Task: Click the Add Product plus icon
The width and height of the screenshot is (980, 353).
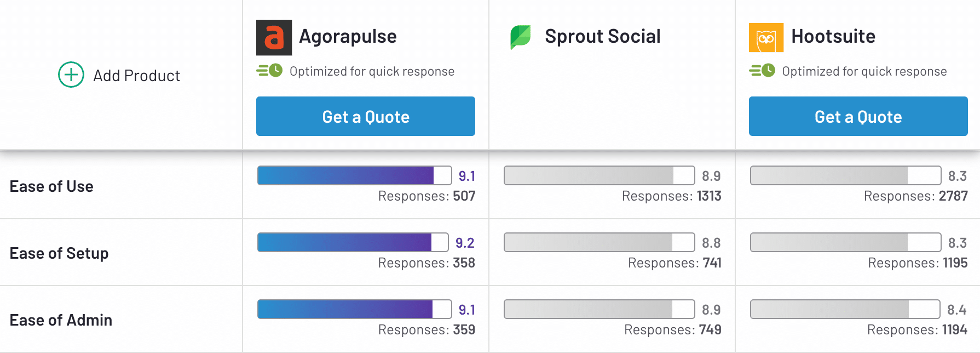Action: click(71, 75)
